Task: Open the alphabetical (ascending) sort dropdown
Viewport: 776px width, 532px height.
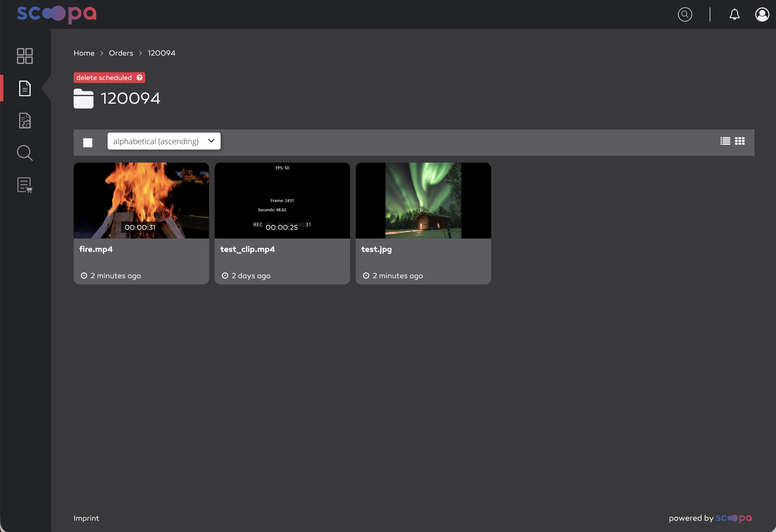Action: point(164,141)
